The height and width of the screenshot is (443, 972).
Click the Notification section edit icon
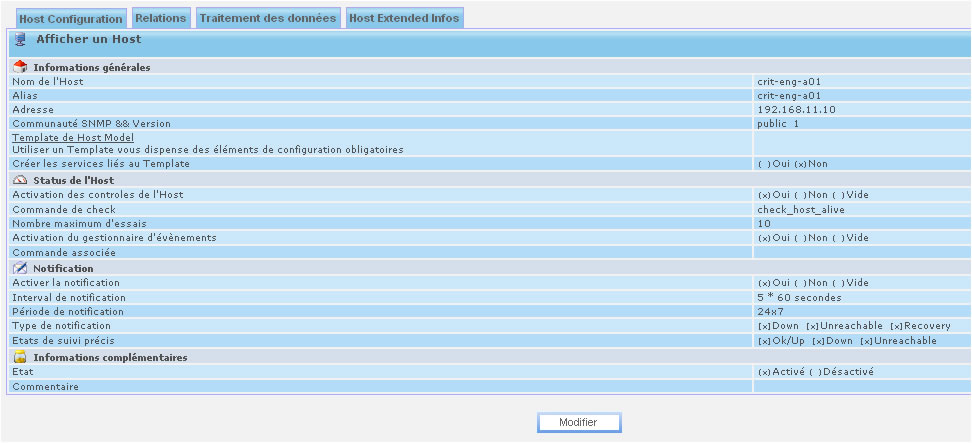(20, 268)
